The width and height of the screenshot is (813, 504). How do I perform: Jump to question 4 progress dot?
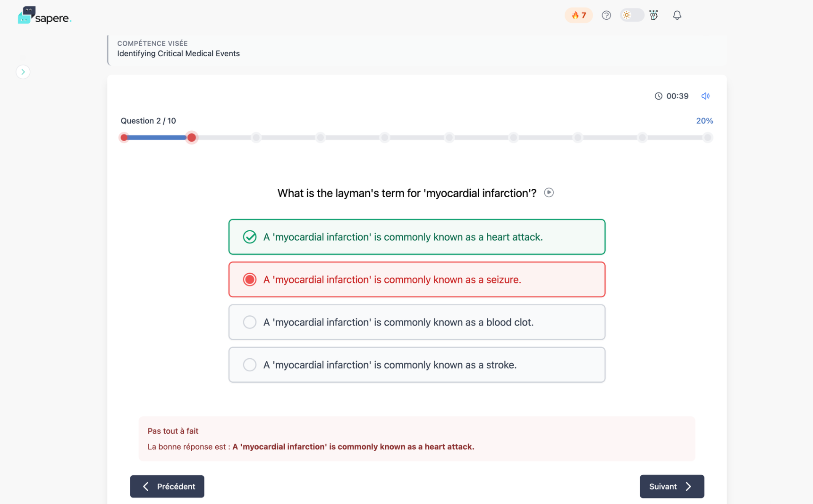pos(321,138)
